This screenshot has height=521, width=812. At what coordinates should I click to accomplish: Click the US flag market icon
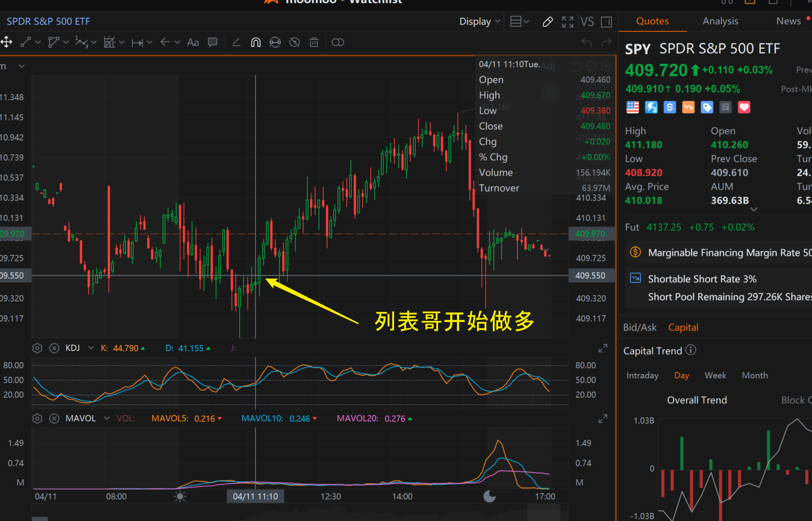[x=632, y=107]
